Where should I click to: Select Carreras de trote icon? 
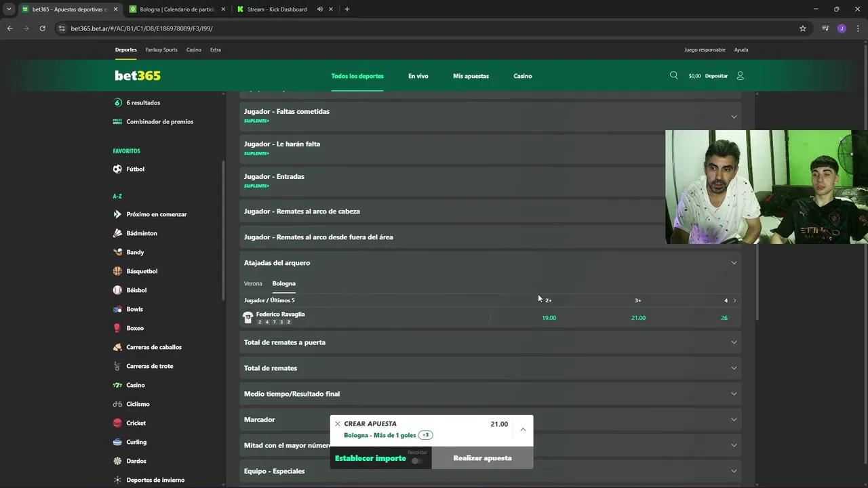coord(117,366)
